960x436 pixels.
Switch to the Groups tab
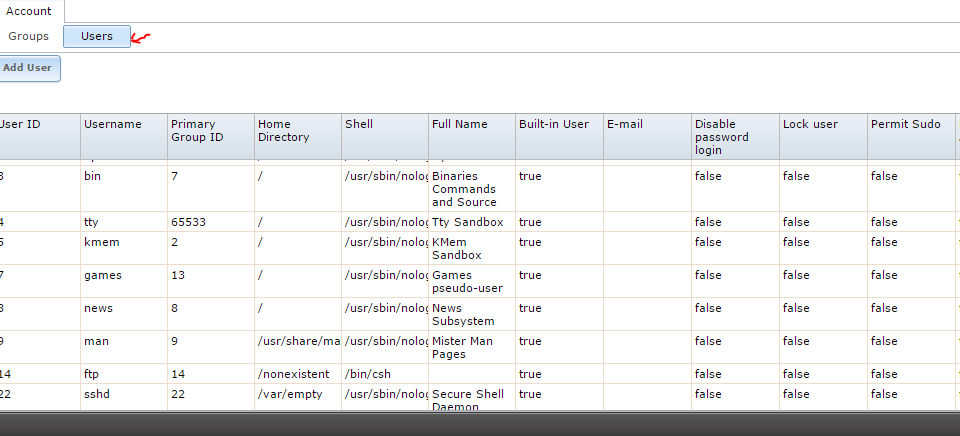point(29,36)
